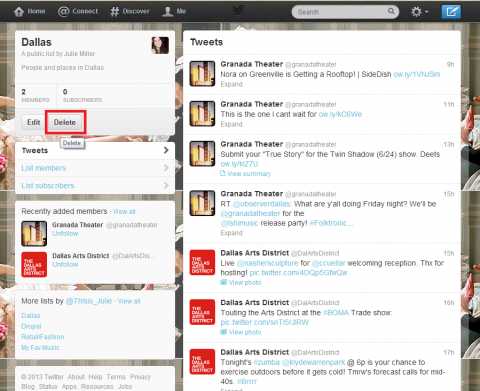
Task: Click Granada Theater avatar on 9h tweet
Action: coord(202,74)
